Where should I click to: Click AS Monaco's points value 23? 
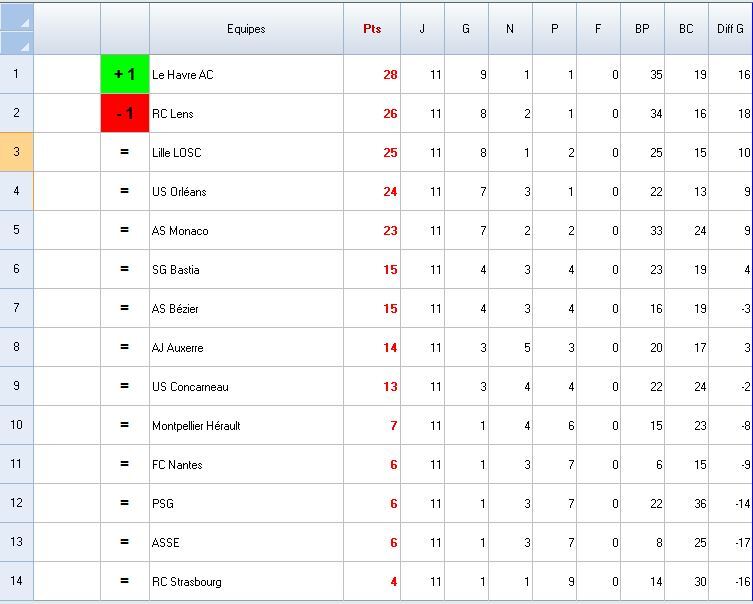372,231
